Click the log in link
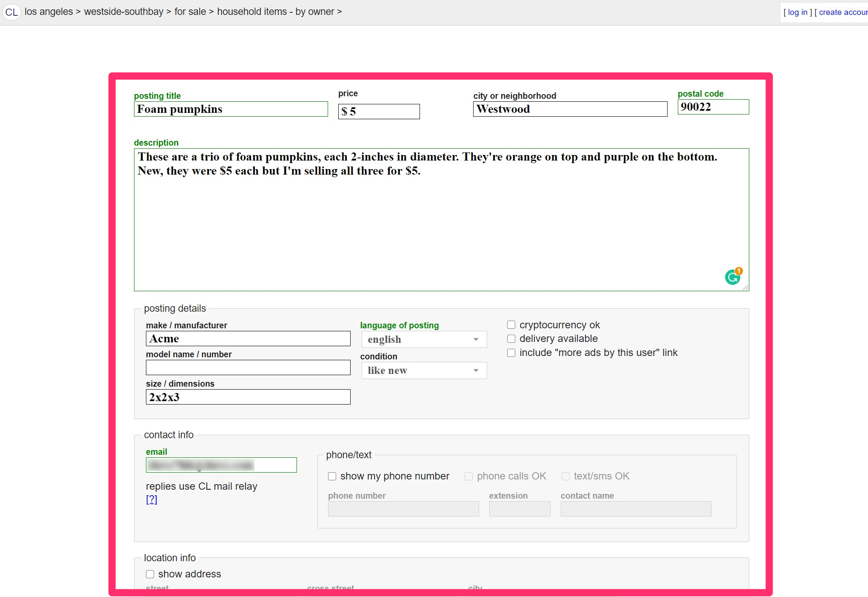The height and width of the screenshot is (597, 868). [x=797, y=12]
